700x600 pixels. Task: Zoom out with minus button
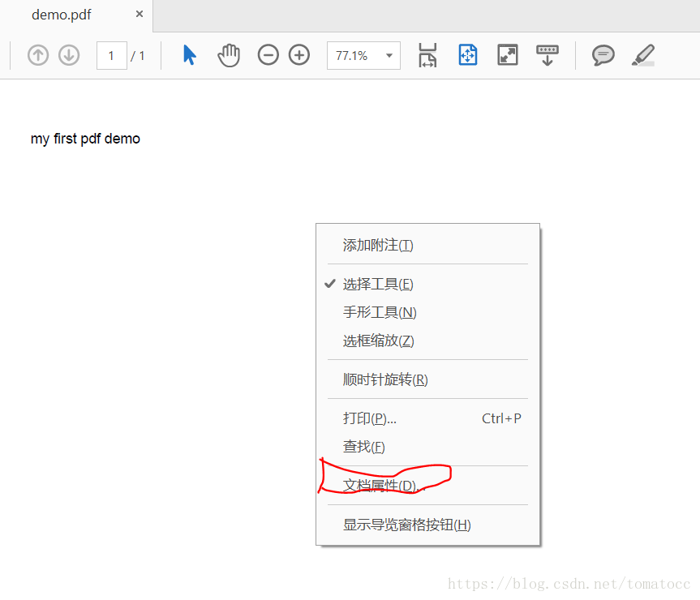pyautogui.click(x=268, y=55)
